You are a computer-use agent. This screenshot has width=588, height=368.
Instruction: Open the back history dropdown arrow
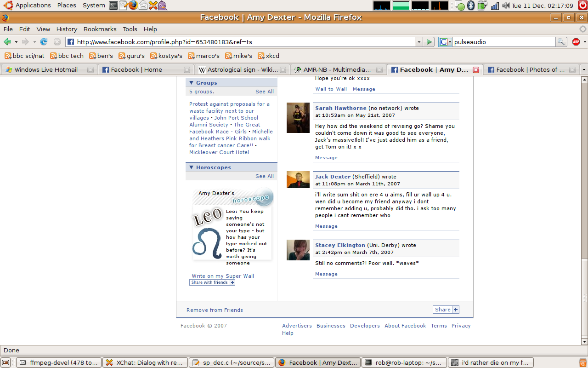coord(16,42)
